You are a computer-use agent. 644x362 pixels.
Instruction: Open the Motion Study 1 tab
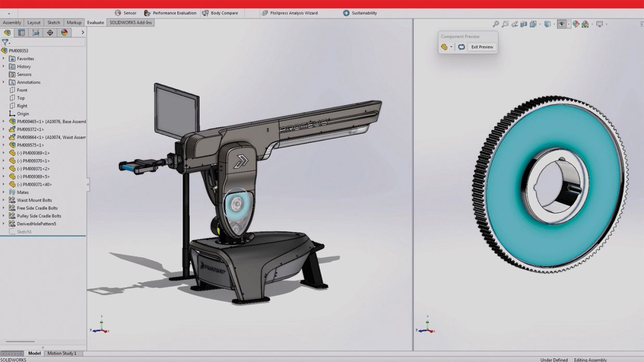(x=62, y=353)
